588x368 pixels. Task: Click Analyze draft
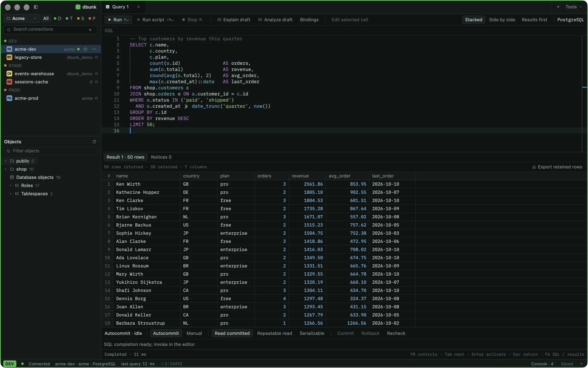point(275,20)
